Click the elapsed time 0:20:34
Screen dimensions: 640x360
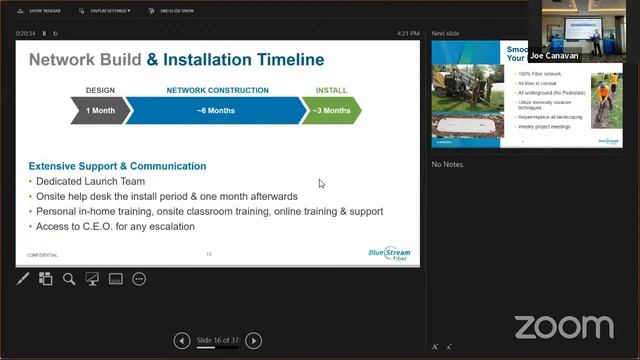coord(25,33)
